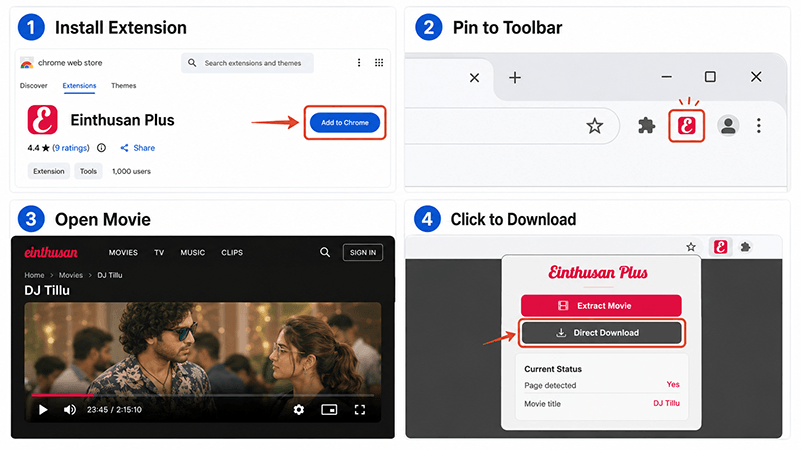The width and height of the screenshot is (801, 450).
Task: Open the MOVIES menu on Einthusan
Action: (123, 252)
